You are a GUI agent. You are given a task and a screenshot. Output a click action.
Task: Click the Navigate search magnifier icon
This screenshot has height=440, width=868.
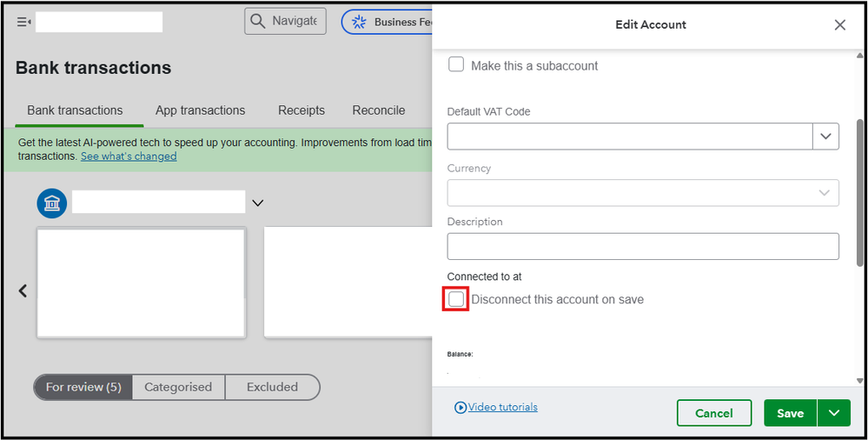[256, 21]
